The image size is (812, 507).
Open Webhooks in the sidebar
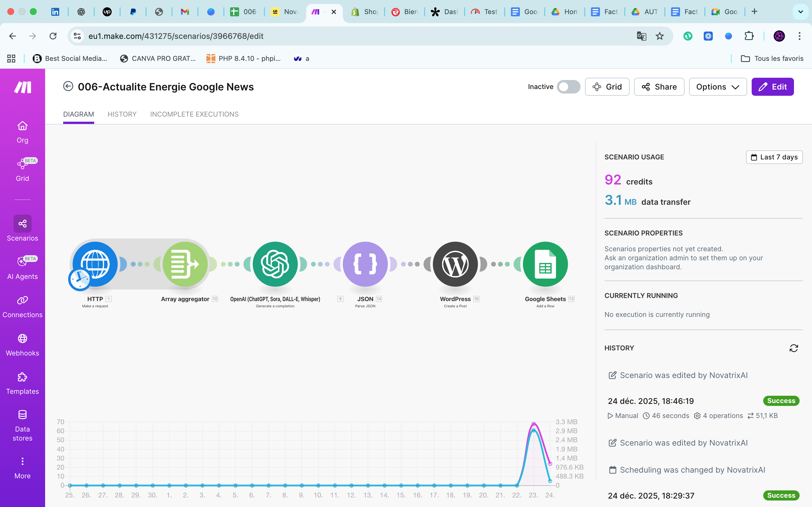23,345
